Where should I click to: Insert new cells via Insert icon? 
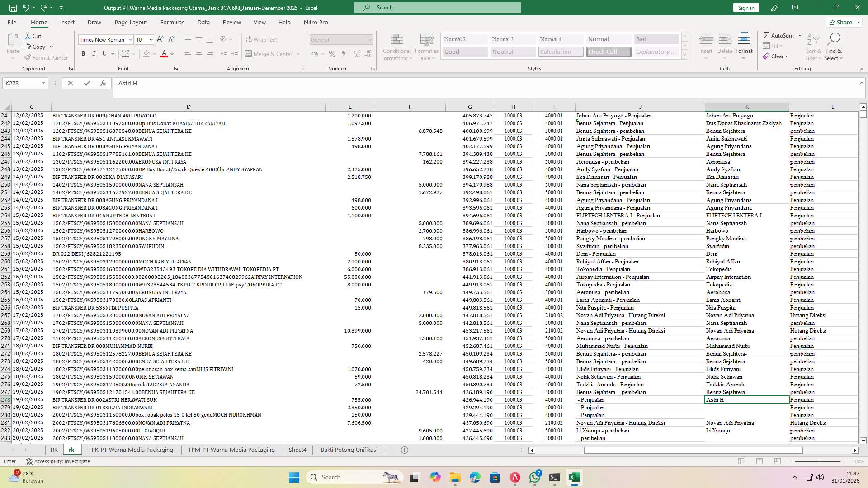(x=706, y=43)
